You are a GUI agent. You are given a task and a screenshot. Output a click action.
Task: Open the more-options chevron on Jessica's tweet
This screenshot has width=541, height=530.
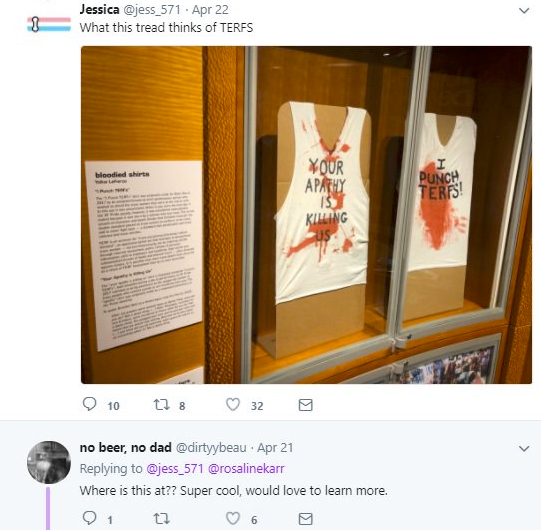[x=524, y=10]
